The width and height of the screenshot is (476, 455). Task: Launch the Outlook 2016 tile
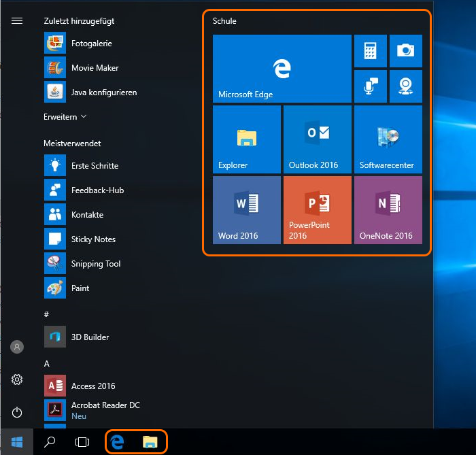[x=317, y=139]
